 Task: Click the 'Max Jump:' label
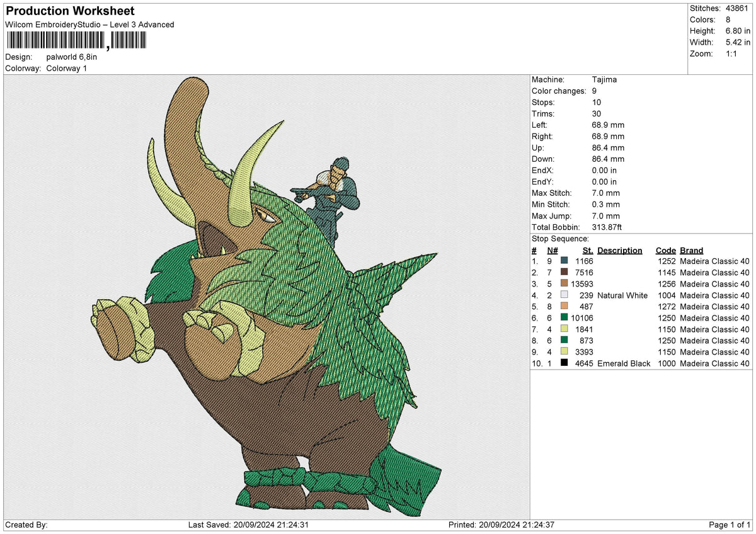[550, 216]
